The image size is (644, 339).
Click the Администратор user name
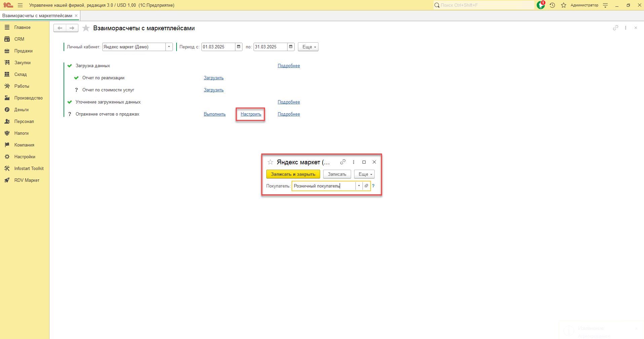584,5
